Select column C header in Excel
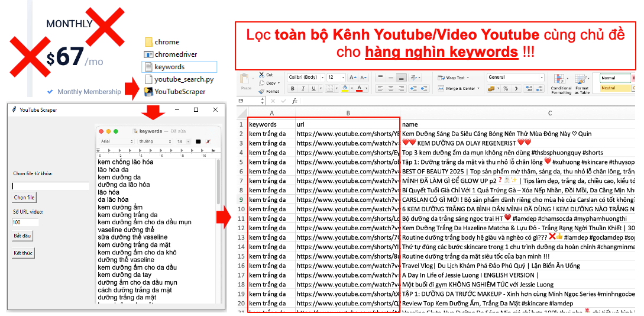 549,113
